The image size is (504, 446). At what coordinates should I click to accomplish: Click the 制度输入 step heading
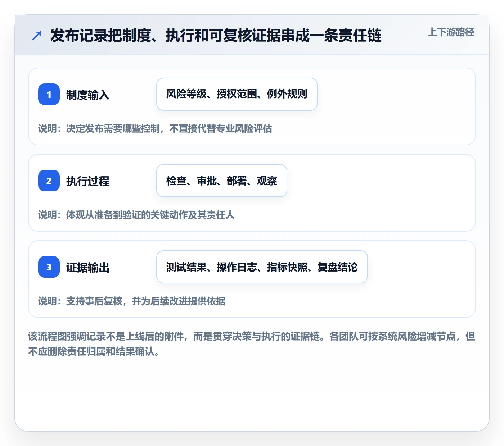coord(88,95)
